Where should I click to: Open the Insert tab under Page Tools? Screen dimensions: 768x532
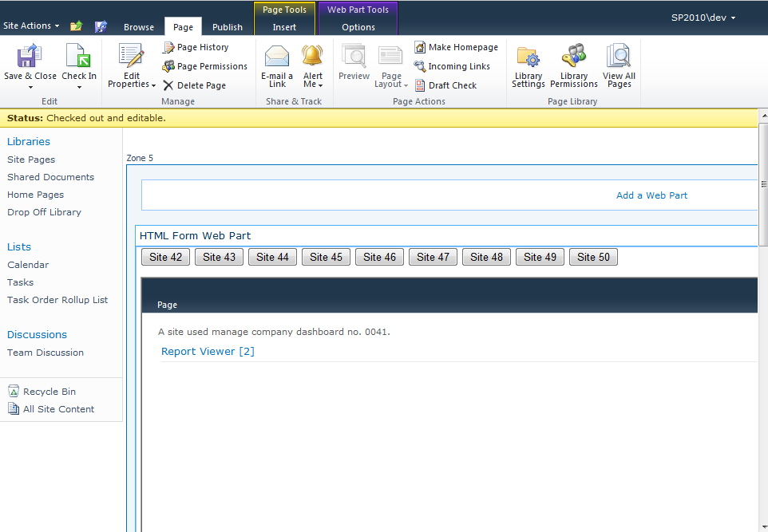click(x=284, y=27)
